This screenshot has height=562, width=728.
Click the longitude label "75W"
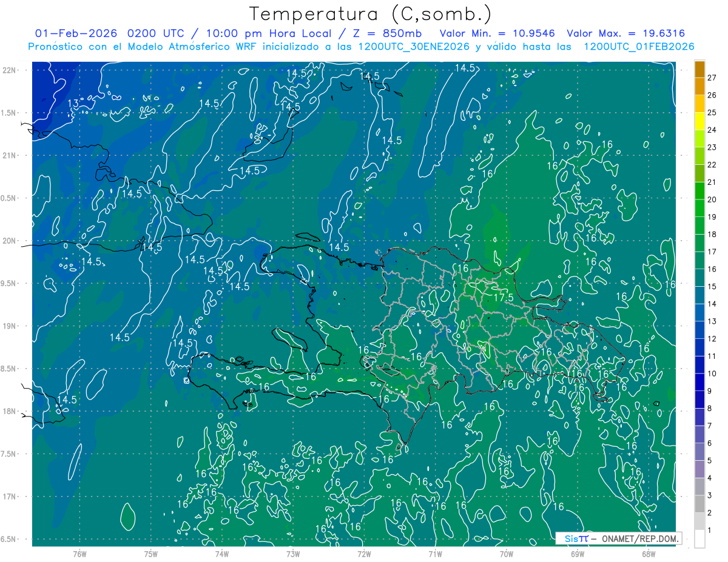pos(151,554)
